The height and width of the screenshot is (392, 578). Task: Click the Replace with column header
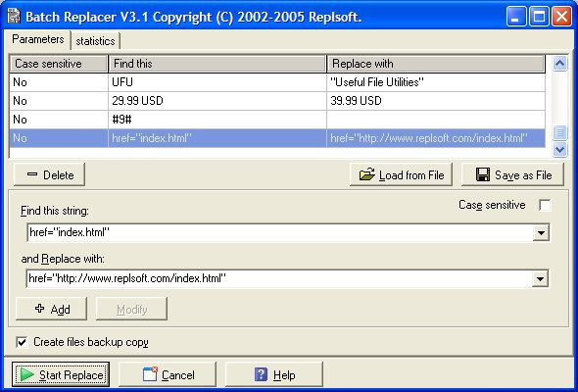[436, 64]
